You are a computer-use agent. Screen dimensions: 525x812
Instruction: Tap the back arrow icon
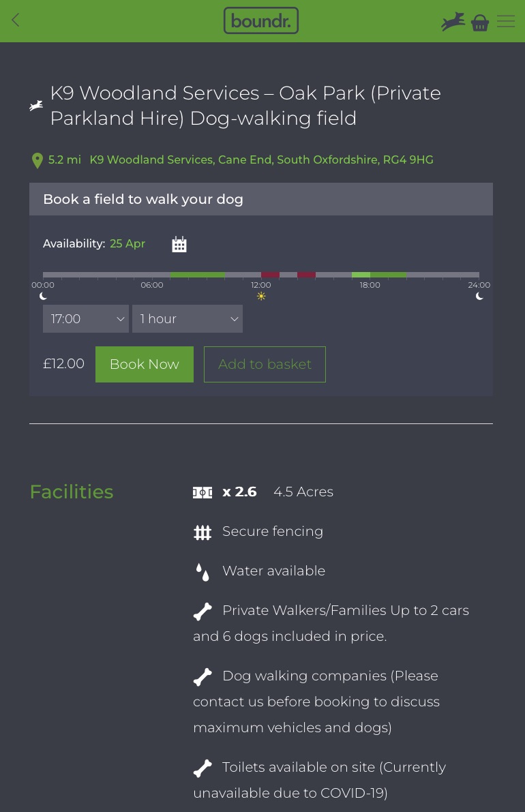coord(16,20)
